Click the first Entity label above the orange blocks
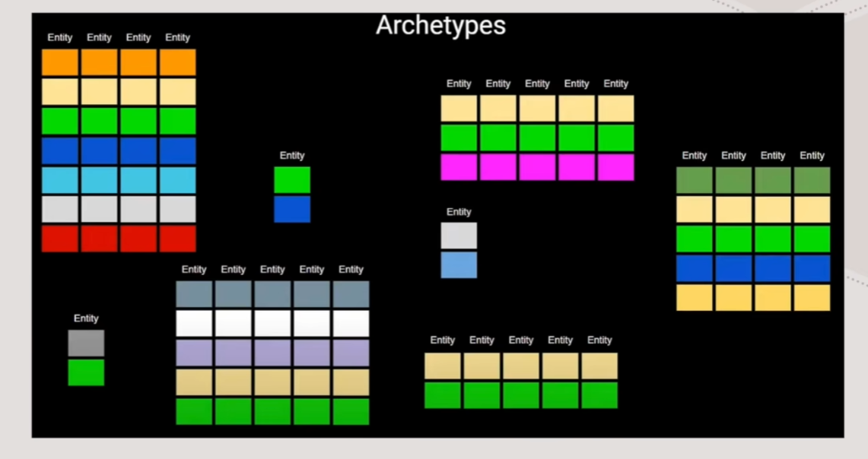The image size is (868, 459). [x=60, y=37]
